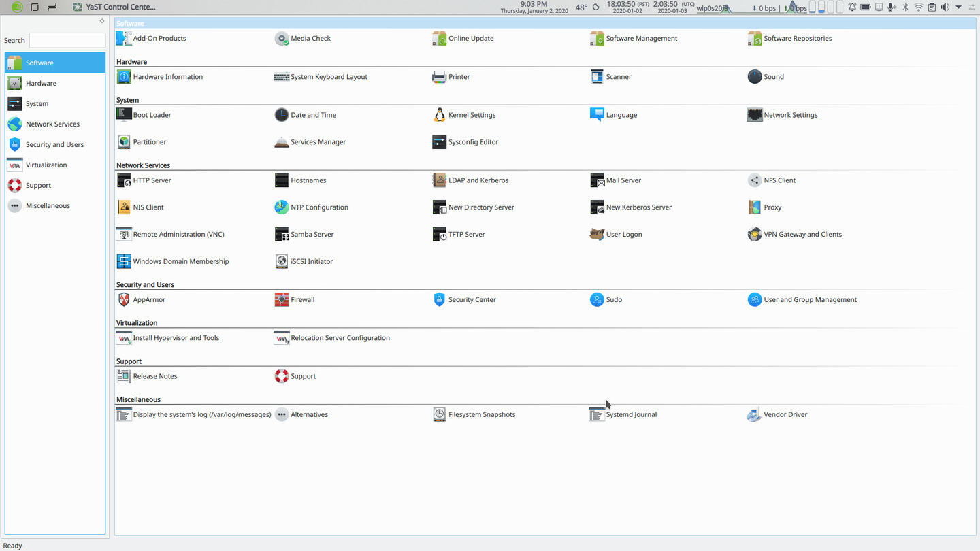
Task: Open the Proxy module
Action: [x=764, y=207]
